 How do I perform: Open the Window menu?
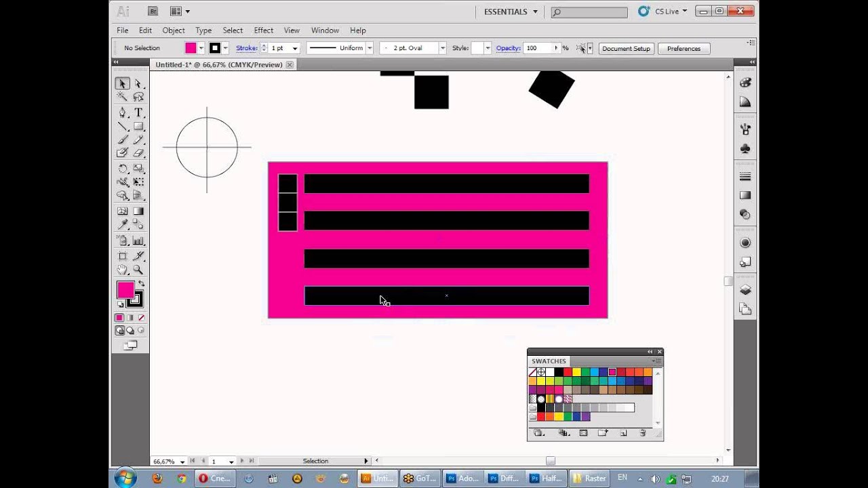coord(325,30)
